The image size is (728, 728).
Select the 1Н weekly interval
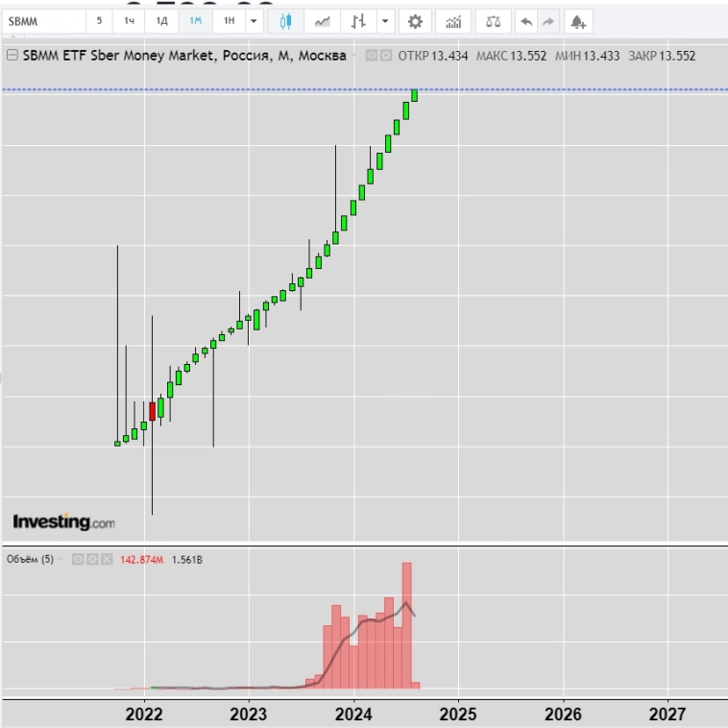[x=229, y=21]
